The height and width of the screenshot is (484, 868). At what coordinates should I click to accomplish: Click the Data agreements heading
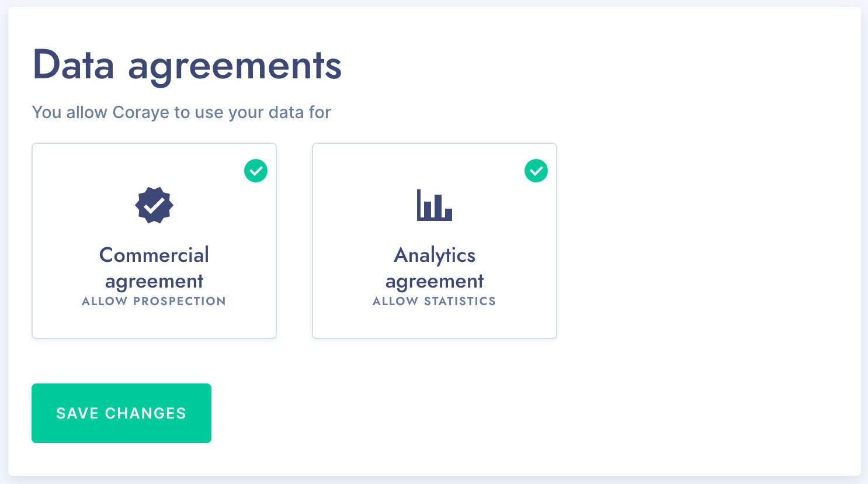(x=187, y=65)
